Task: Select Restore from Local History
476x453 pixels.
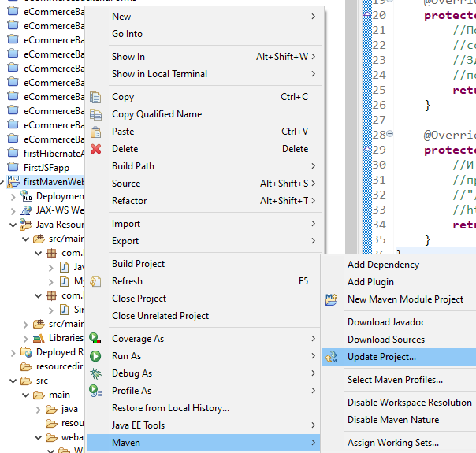Action: (203, 408)
